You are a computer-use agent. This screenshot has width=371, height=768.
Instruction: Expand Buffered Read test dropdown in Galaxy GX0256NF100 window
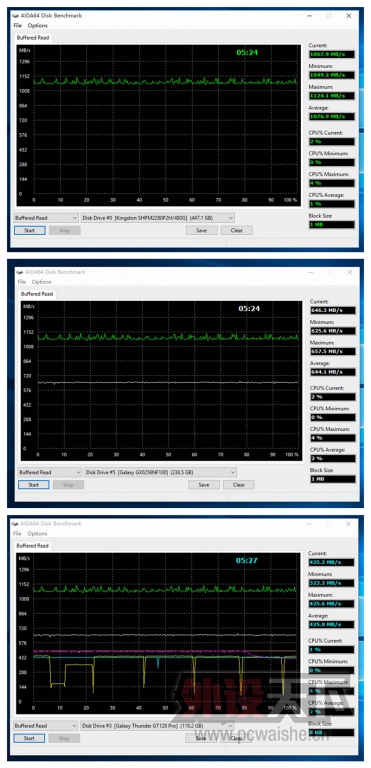tap(49, 472)
